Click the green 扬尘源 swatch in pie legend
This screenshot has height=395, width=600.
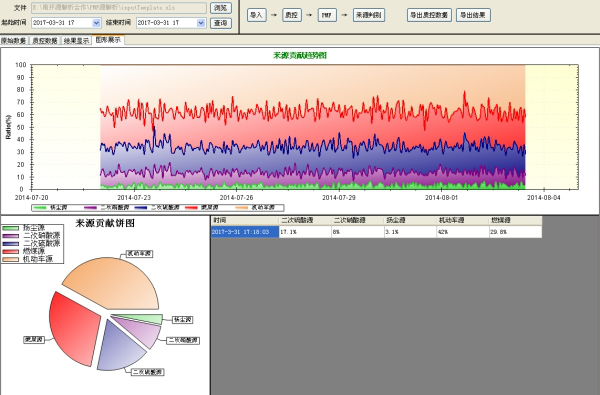click(11, 228)
